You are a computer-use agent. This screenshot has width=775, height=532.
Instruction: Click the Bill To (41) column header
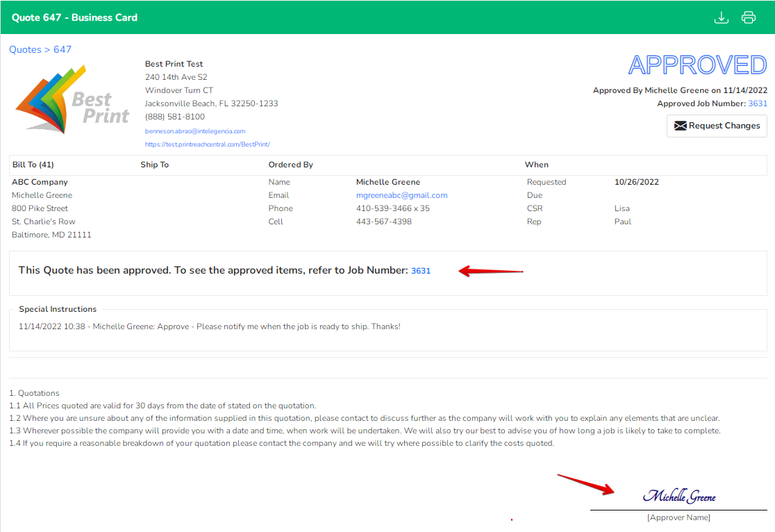pyautogui.click(x=33, y=165)
